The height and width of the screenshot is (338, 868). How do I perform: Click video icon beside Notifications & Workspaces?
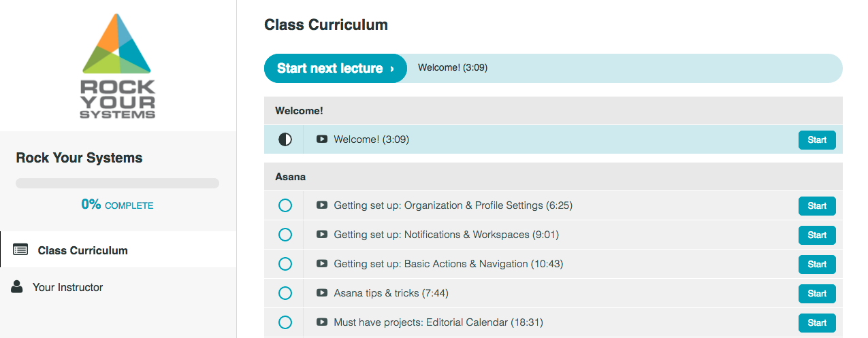322,235
